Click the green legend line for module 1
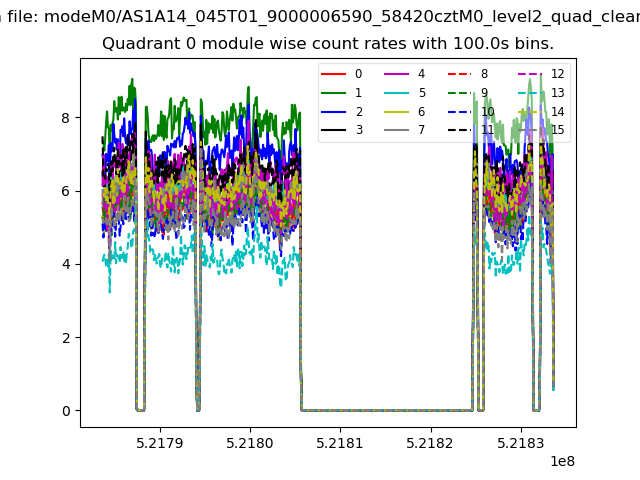The height and width of the screenshot is (480, 640). (x=333, y=93)
